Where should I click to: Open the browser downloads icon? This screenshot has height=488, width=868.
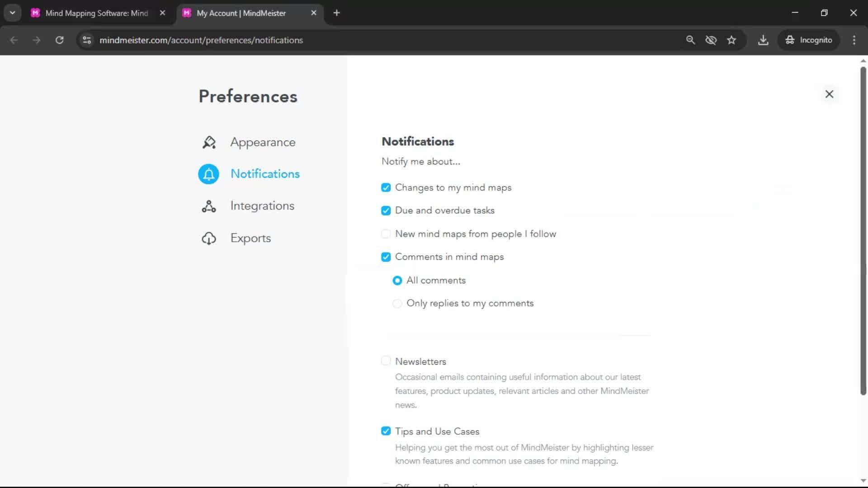763,40
